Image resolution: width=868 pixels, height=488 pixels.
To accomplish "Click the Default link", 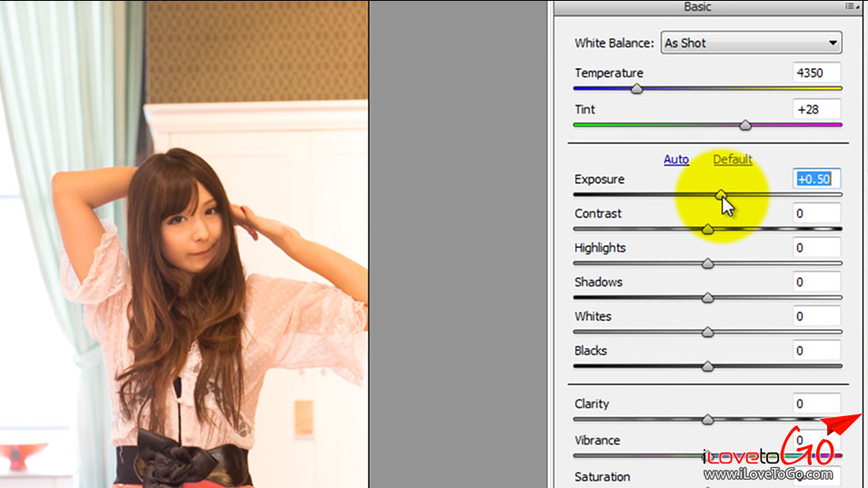I will (733, 159).
